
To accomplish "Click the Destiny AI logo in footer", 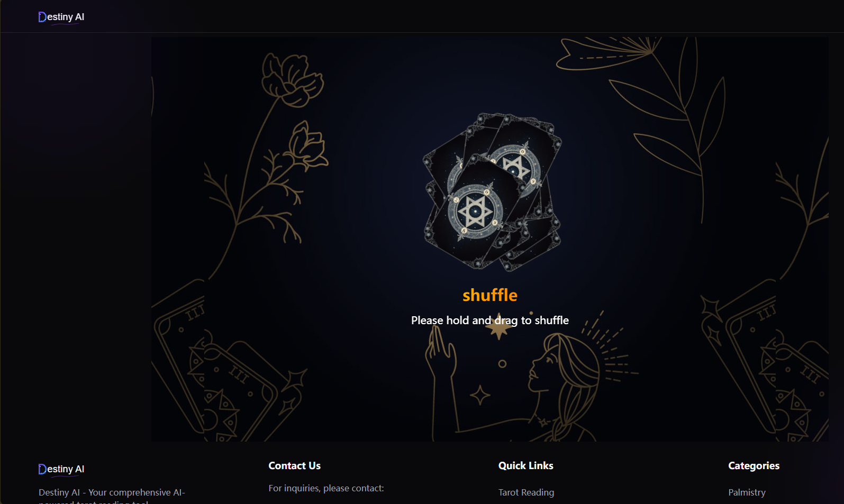I will 61,469.
